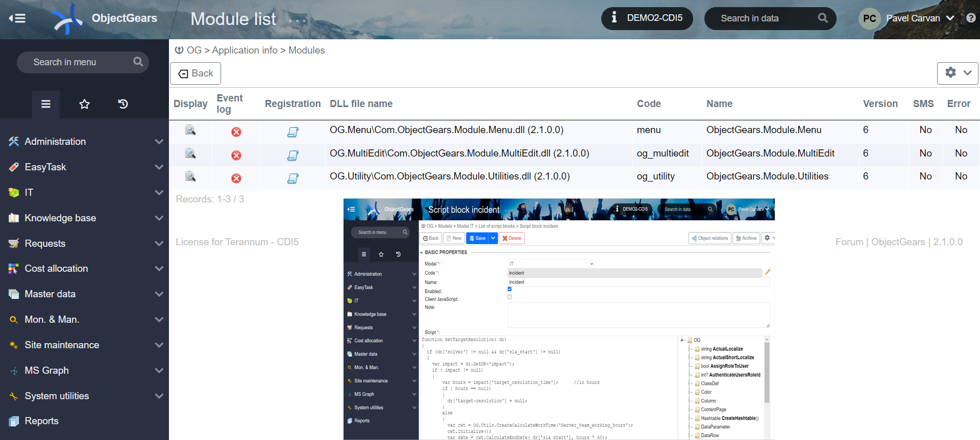This screenshot has height=440, width=980.
Task: Switch to the menu list tab
Action: [46, 104]
